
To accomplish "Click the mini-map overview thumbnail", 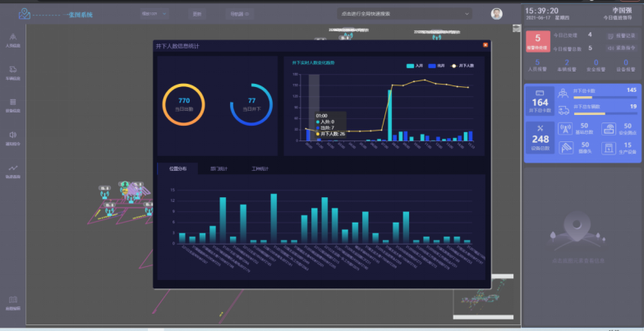I will coord(483,297).
